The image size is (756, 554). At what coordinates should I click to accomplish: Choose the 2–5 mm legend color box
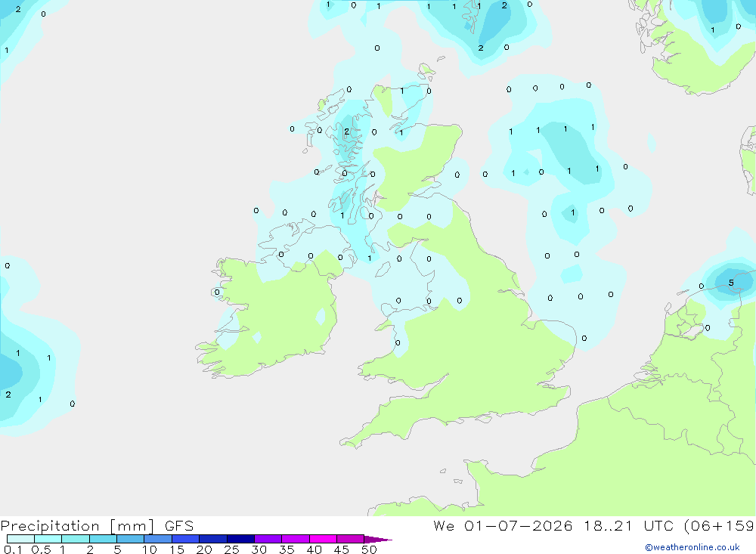[103, 539]
